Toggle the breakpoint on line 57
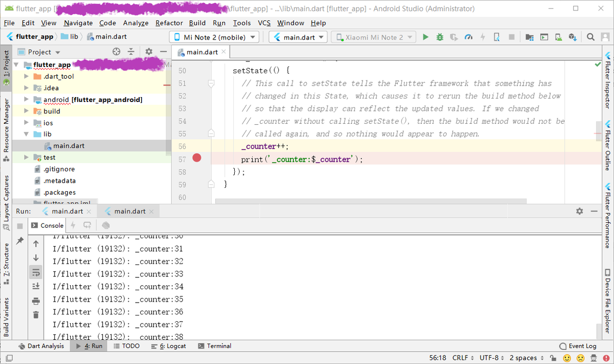The image size is (614, 364). [x=197, y=158]
